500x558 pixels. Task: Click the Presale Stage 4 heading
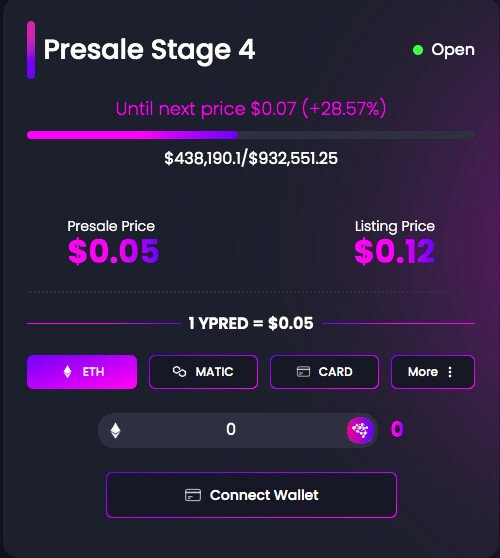point(149,50)
